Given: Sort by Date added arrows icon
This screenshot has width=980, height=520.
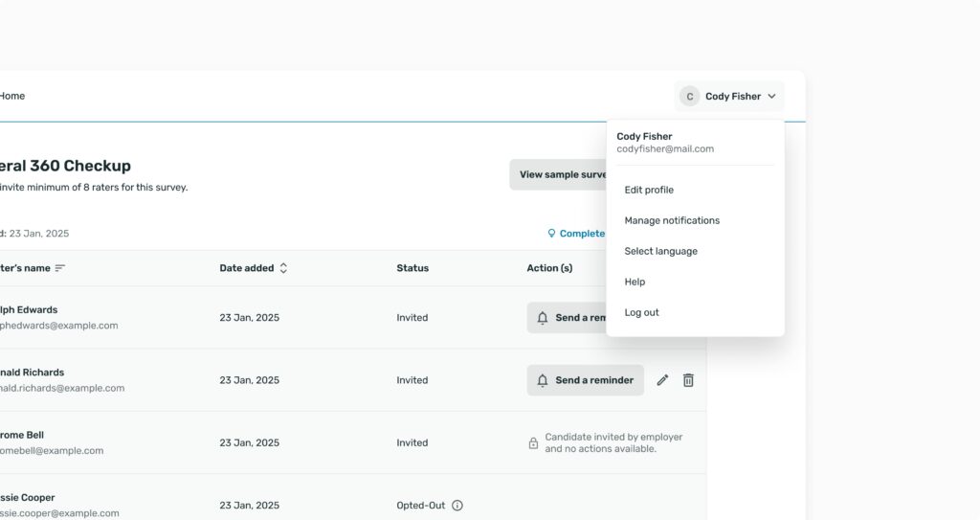Looking at the screenshot, I should click(283, 268).
